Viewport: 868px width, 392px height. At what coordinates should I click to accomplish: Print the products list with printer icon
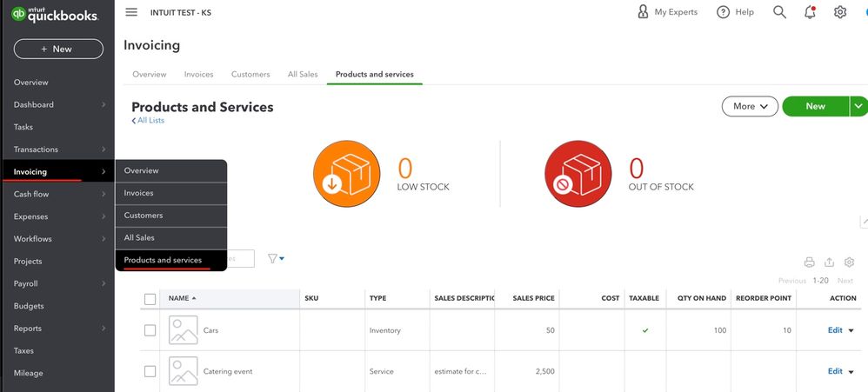coord(810,262)
